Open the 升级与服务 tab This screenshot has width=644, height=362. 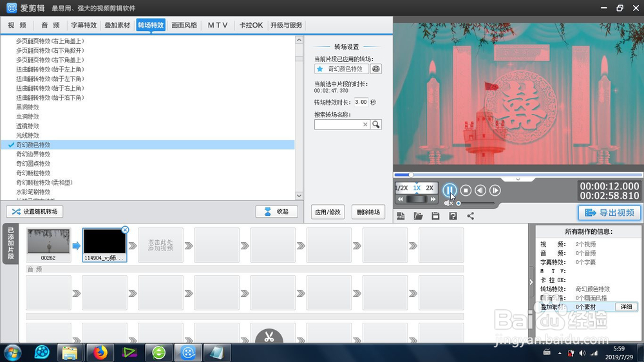pos(287,25)
